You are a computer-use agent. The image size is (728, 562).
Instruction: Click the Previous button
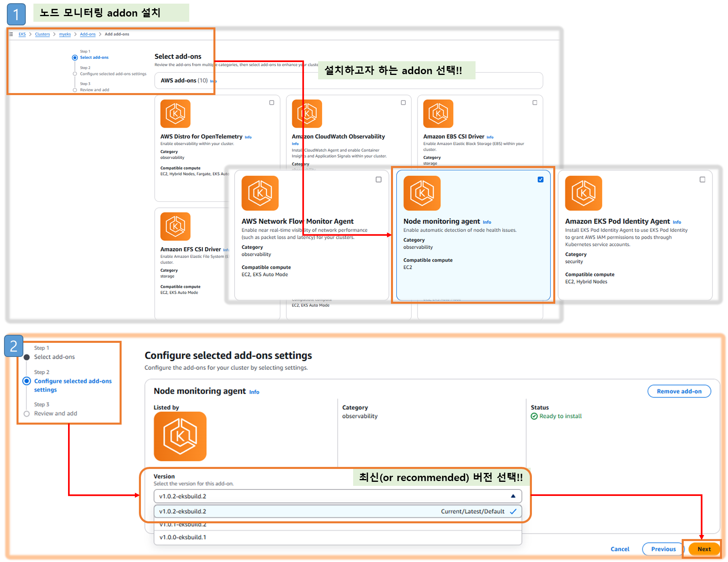tap(663, 549)
